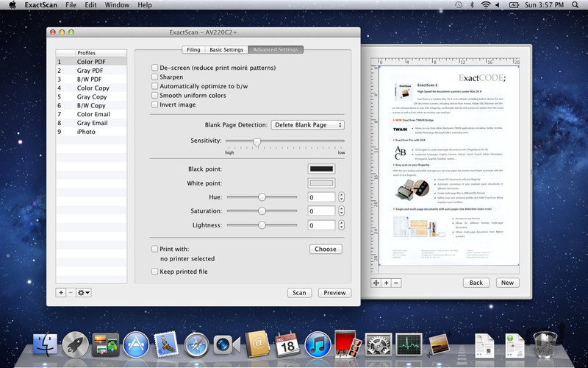Enable De-screen moiré reduction checkbox
This screenshot has width=588, height=368.
click(154, 68)
